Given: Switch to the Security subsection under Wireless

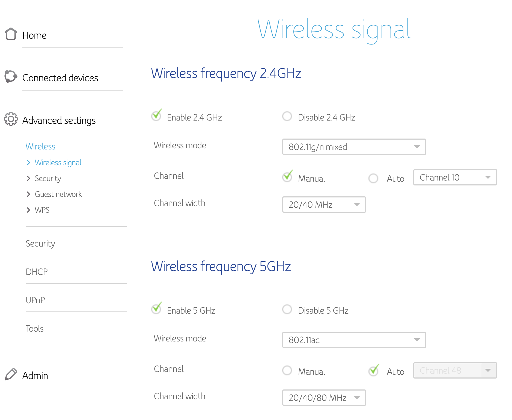Looking at the screenshot, I should pos(48,178).
